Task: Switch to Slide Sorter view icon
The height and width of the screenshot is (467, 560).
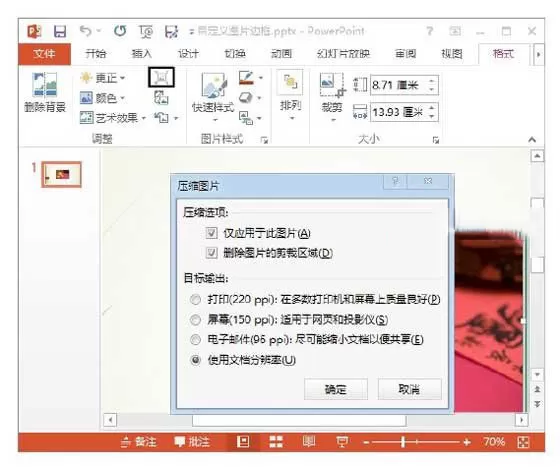Action: [276, 442]
